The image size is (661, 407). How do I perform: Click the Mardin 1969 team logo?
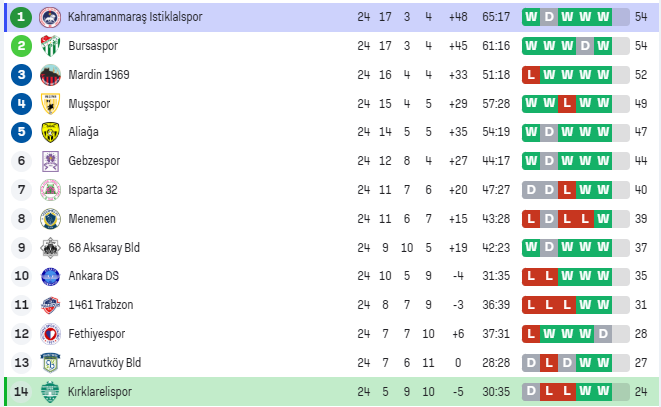pyautogui.click(x=50, y=75)
